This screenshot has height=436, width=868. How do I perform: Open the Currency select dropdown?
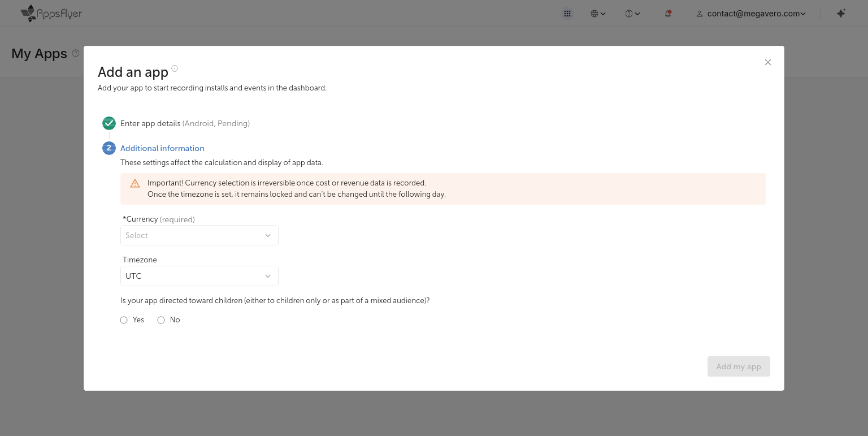point(199,235)
